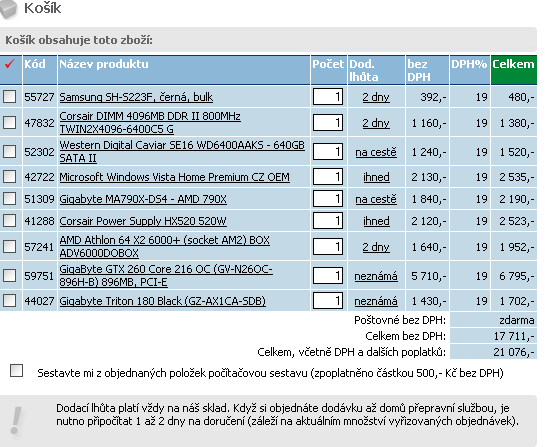
Task: Click the Košík cart icon beside title
Action: (x=8, y=9)
